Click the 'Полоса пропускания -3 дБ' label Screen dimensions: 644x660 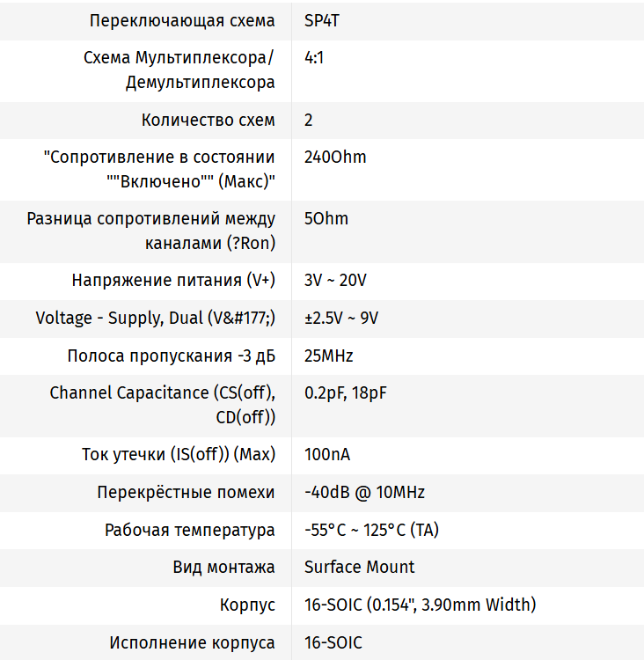(171, 356)
